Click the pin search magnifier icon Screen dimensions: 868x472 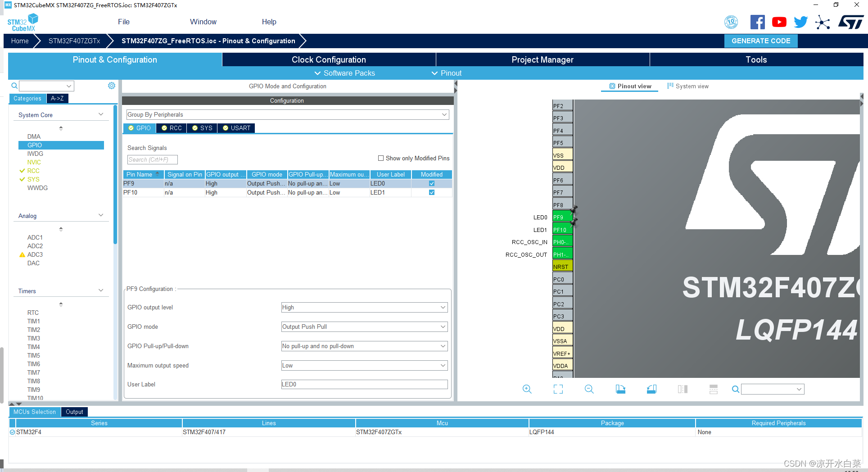pos(736,389)
